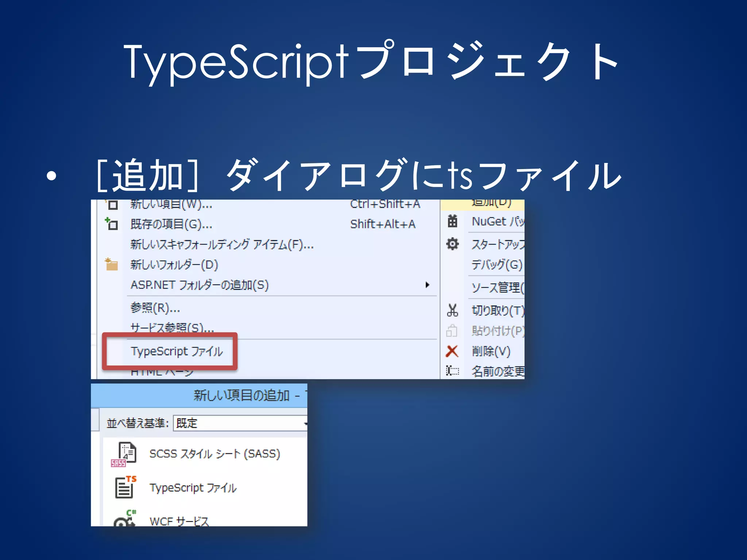Screen dimensions: 747x560
Task: Select 名前の変更 menu entry
Action: click(x=498, y=371)
